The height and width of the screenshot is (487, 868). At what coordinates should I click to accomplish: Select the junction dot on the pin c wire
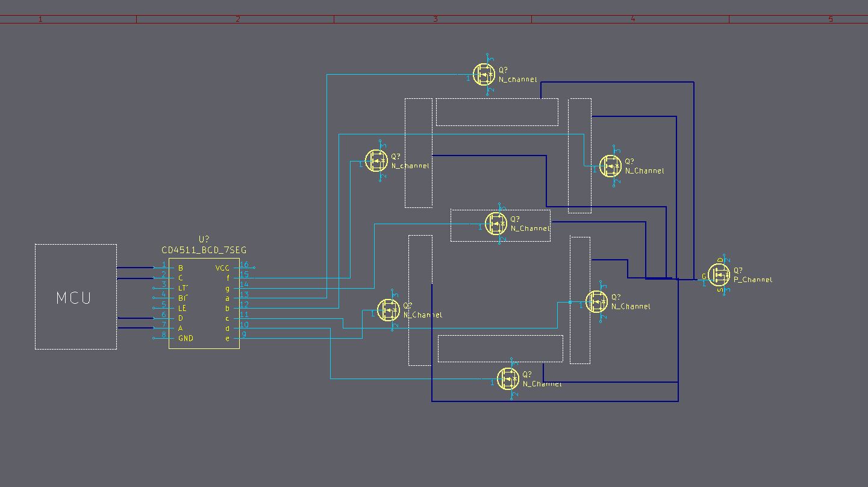pyautogui.click(x=570, y=302)
